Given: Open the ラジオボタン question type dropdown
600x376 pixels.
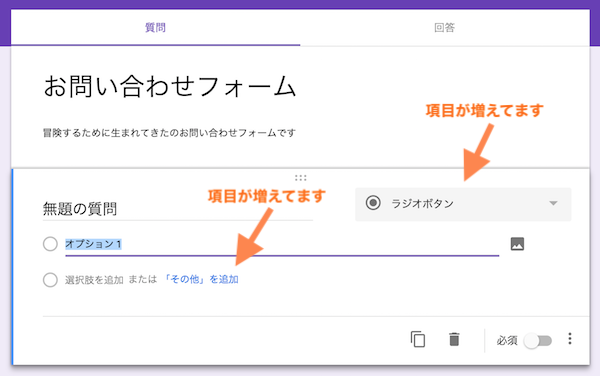Looking at the screenshot, I should [x=463, y=204].
